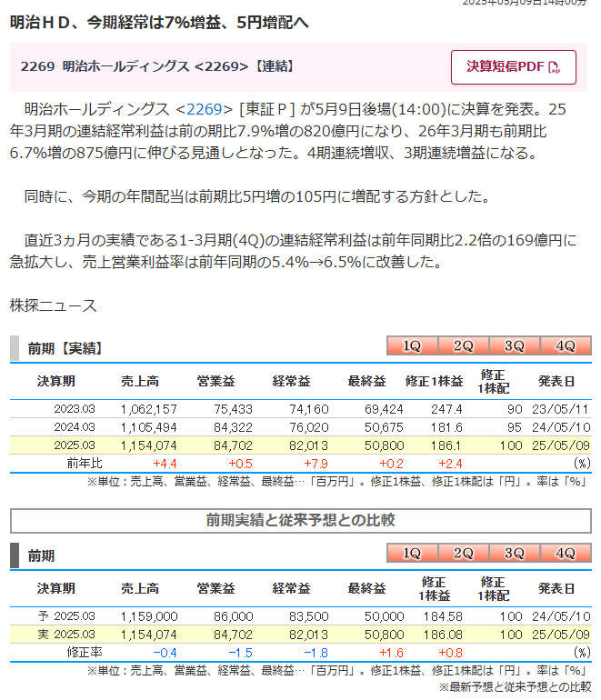Click the PDF file icon in 決算短信PDF button
Image resolution: width=601 pixels, height=700 pixels.
tap(554, 67)
